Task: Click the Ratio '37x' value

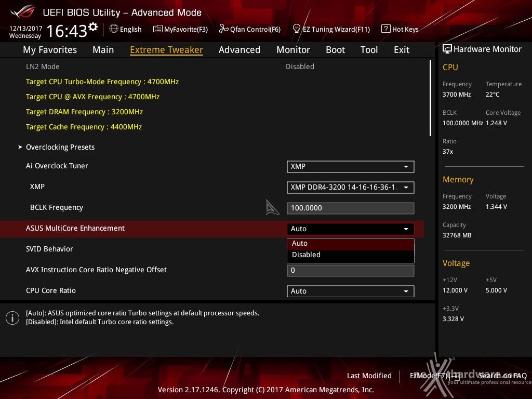Action: 448,152
